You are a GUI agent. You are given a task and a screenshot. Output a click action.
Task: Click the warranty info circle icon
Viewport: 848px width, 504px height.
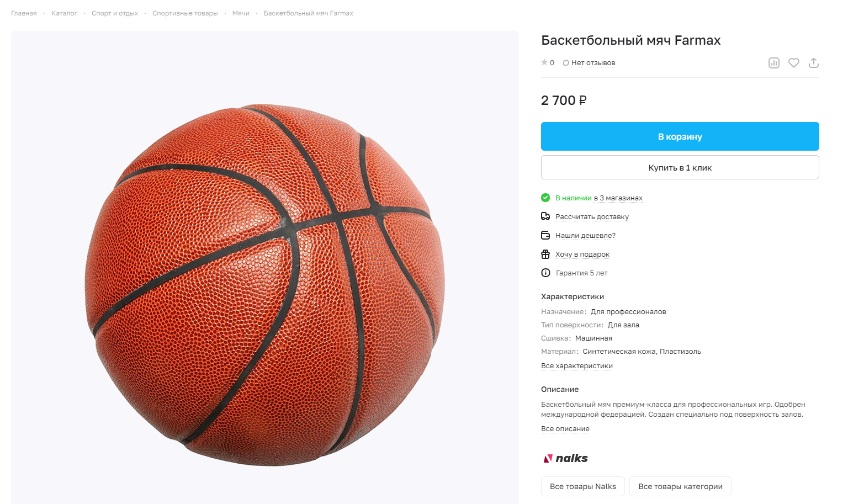click(x=545, y=273)
